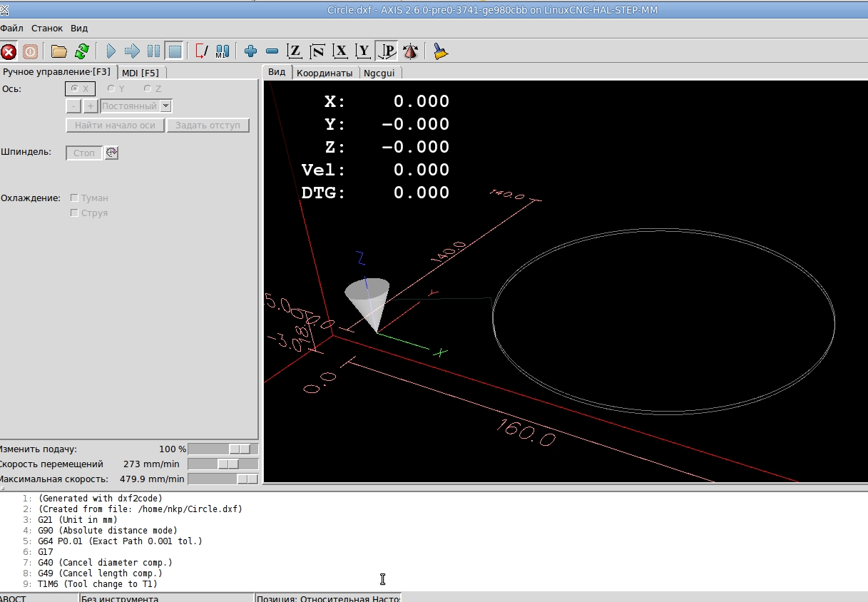Screen dimensions: 868x602
Task: Toggle the emergency stop button
Action: point(9,51)
